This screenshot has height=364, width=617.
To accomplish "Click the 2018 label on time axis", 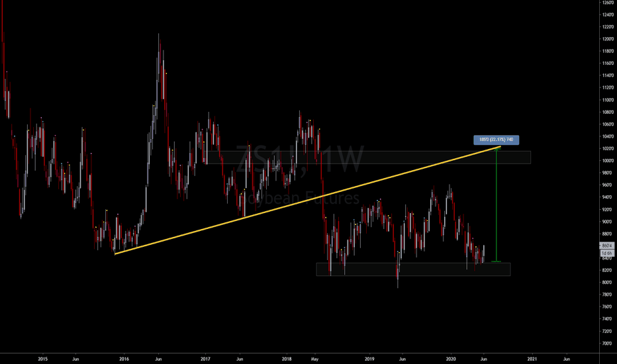I will (287, 359).
